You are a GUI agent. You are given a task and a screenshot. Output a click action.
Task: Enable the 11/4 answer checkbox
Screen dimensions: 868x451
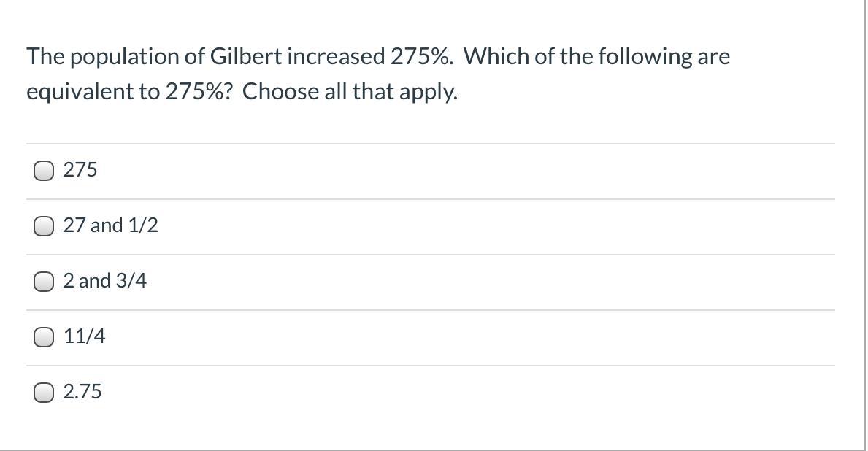click(44, 337)
